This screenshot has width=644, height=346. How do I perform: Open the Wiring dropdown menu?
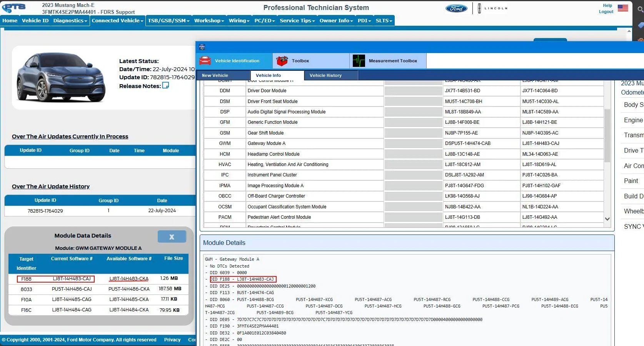coord(239,21)
